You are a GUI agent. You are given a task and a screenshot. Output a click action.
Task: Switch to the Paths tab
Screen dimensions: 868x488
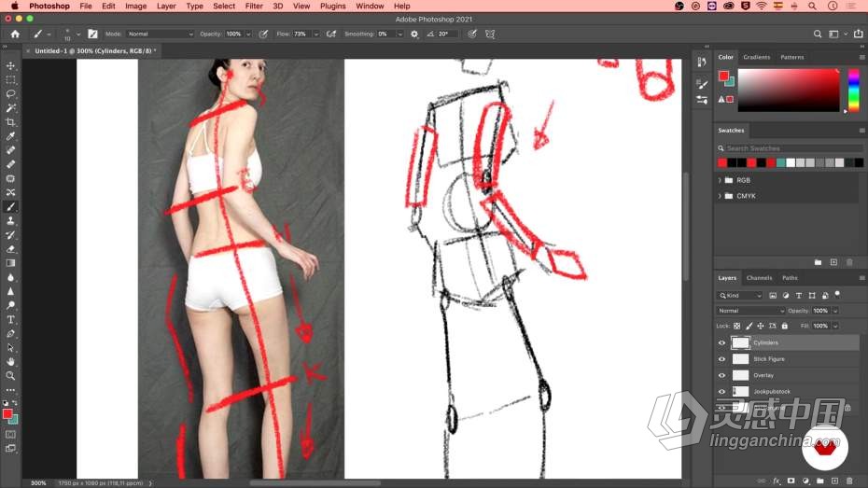click(x=790, y=278)
